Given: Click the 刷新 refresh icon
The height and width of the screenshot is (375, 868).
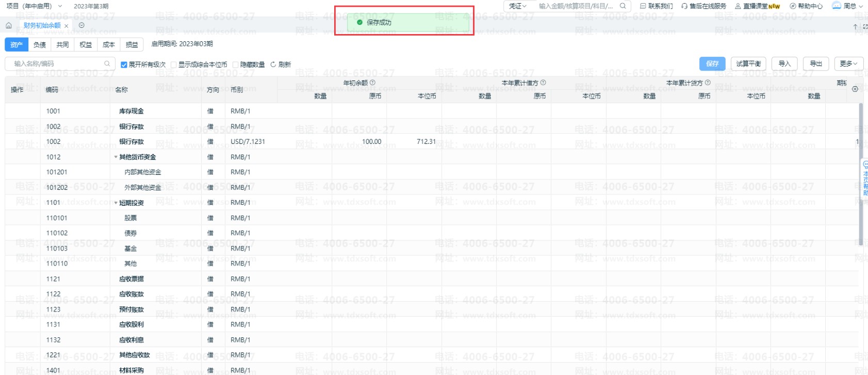Looking at the screenshot, I should tap(273, 64).
